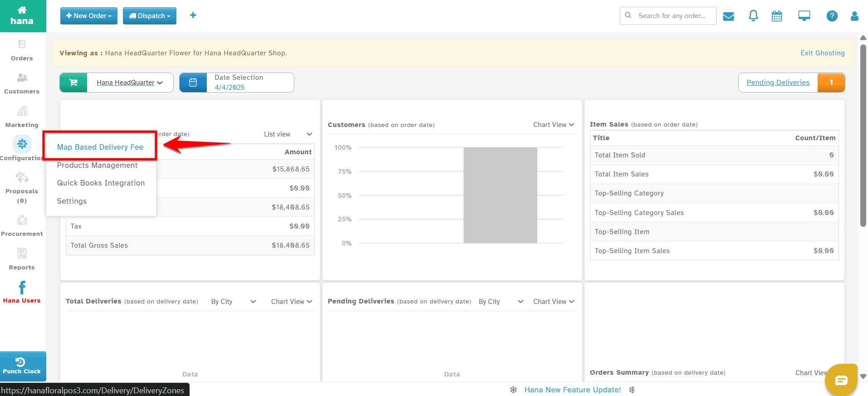Click the orange pending count badge

click(x=831, y=83)
